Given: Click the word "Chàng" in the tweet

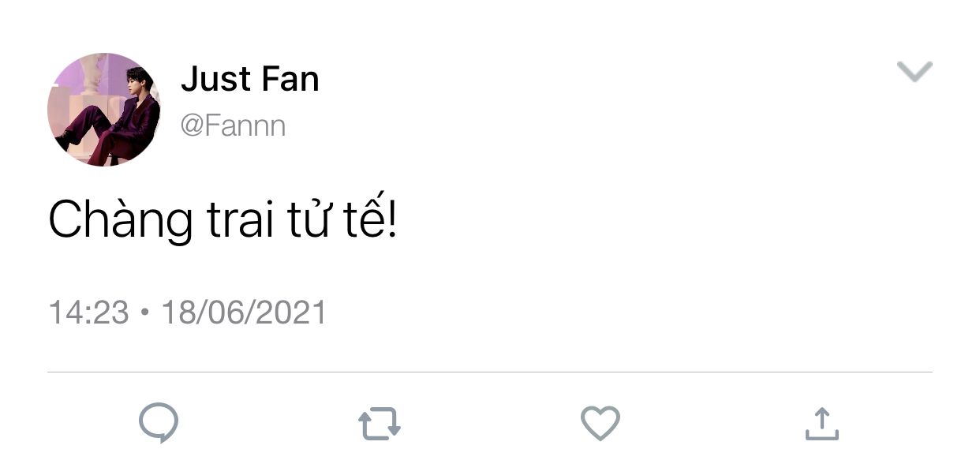Looking at the screenshot, I should (x=121, y=221).
